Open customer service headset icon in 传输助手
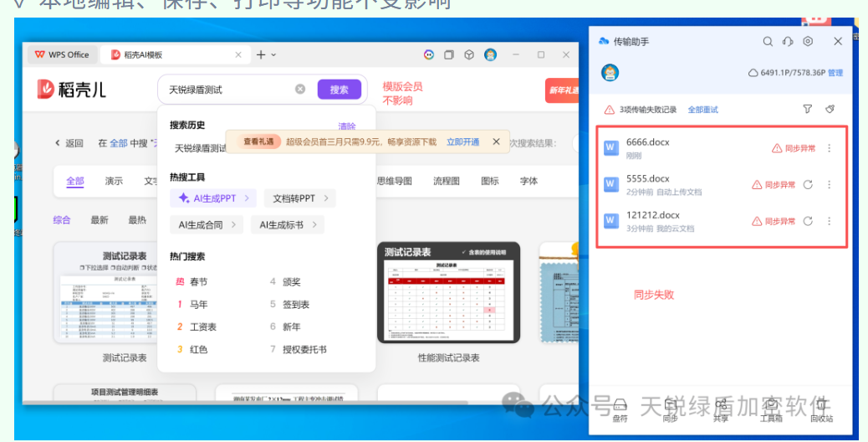The height and width of the screenshot is (442, 868). click(x=788, y=41)
